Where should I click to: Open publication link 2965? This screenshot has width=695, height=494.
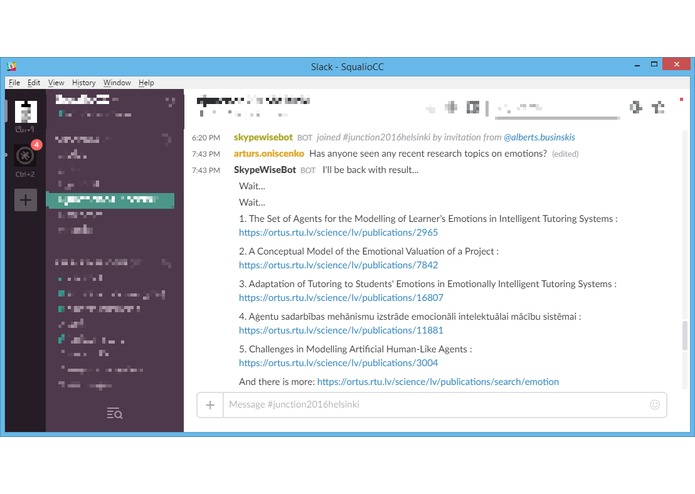pyautogui.click(x=338, y=233)
